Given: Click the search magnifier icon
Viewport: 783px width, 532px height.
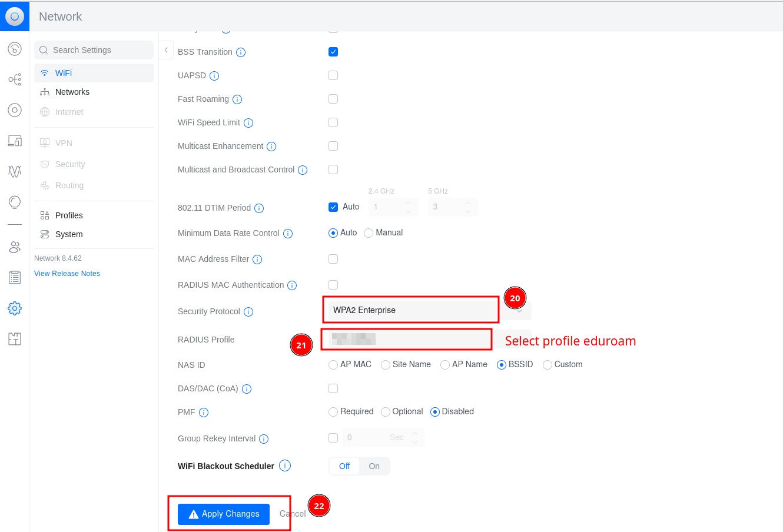Looking at the screenshot, I should (x=44, y=50).
